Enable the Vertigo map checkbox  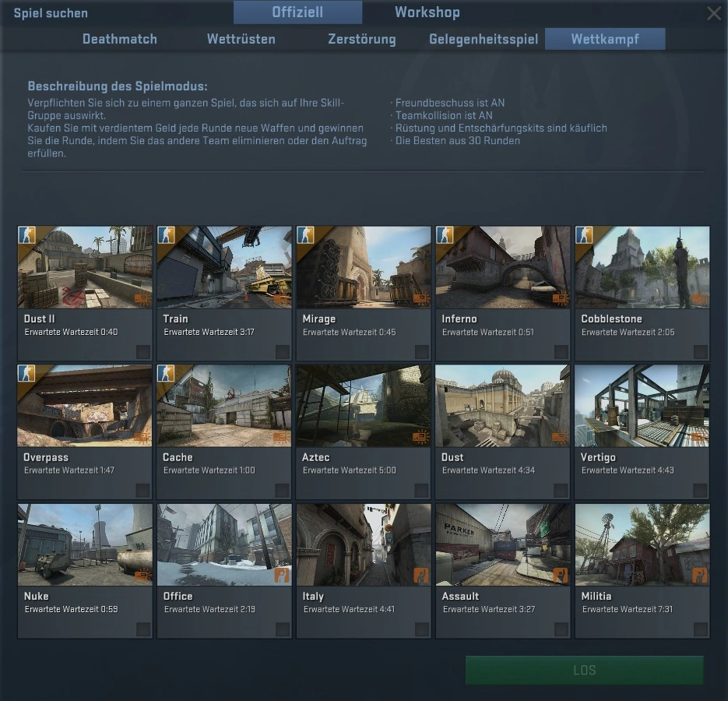700,490
